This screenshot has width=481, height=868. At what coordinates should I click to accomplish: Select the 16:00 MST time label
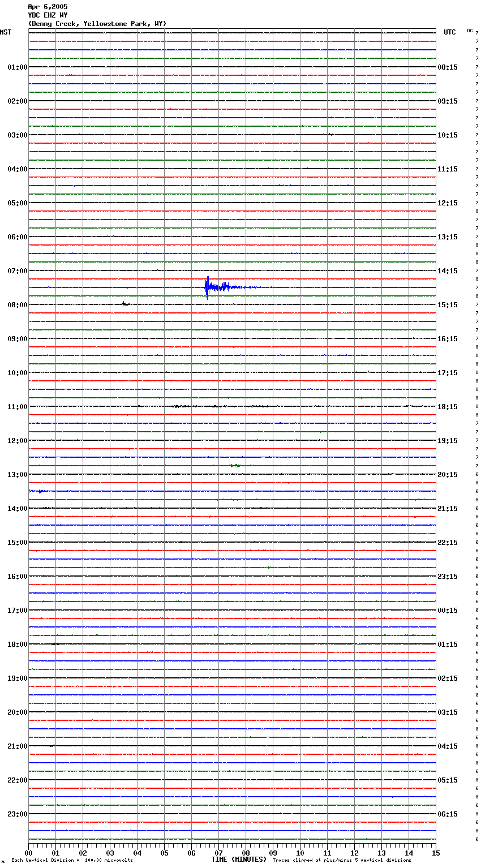coord(18,577)
